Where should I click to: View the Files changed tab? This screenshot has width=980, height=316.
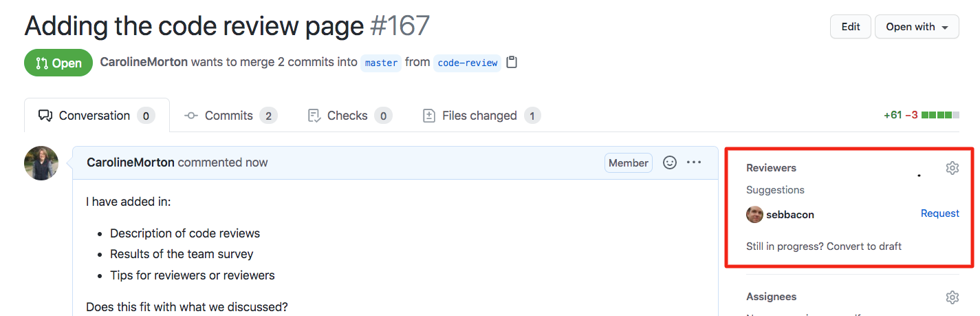tap(480, 116)
